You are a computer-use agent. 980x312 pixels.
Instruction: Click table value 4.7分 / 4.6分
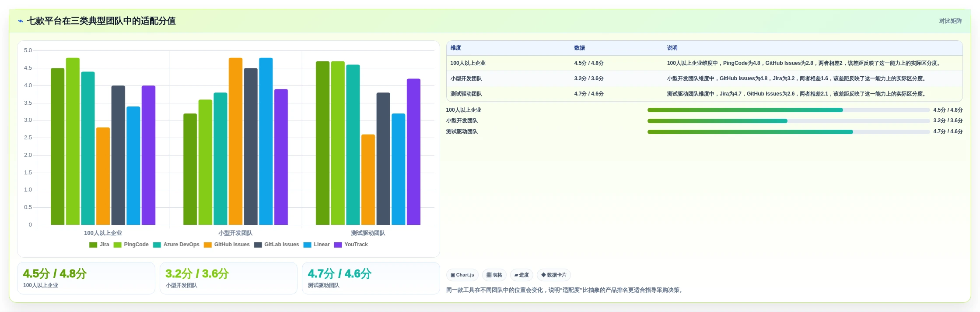[x=589, y=94]
